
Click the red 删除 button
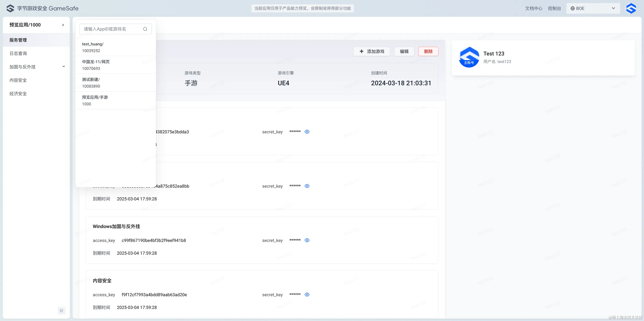click(x=428, y=51)
